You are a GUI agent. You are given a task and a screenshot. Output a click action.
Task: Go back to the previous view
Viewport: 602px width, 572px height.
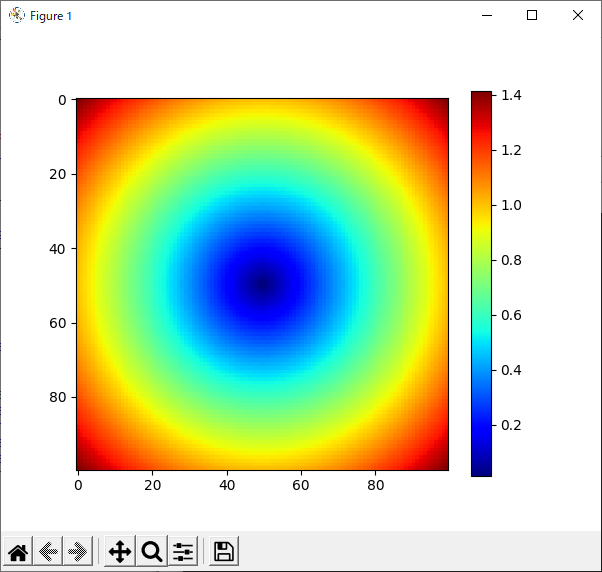48,551
